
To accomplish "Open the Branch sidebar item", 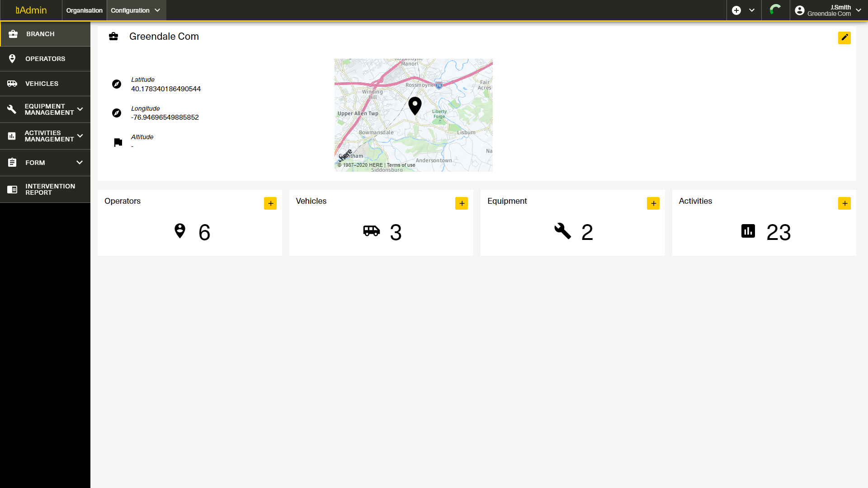I will point(40,34).
